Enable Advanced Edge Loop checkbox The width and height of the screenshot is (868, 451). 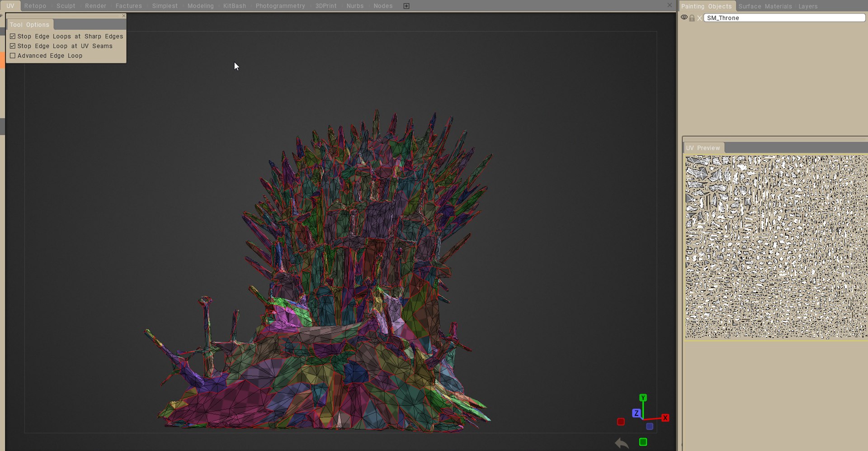[x=13, y=56]
